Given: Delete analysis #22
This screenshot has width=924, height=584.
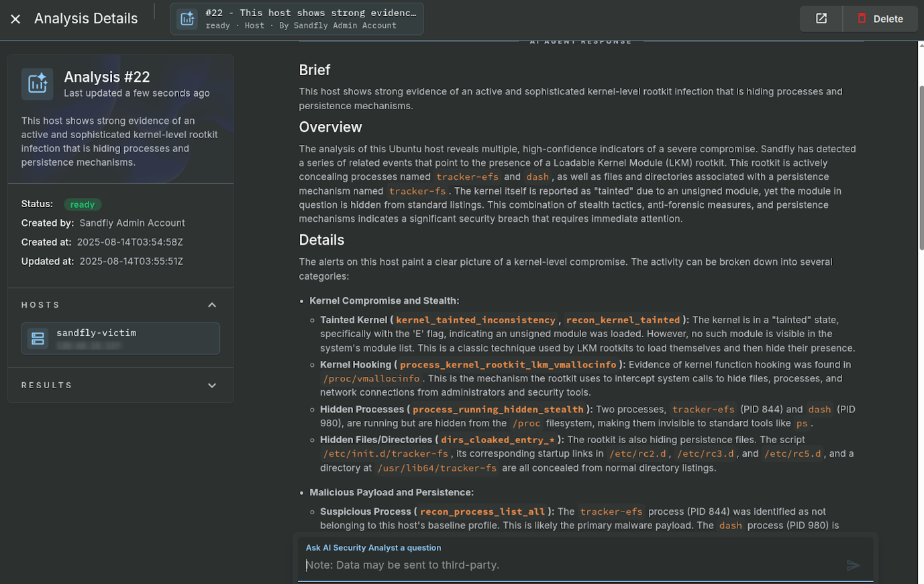Looking at the screenshot, I should coord(880,19).
